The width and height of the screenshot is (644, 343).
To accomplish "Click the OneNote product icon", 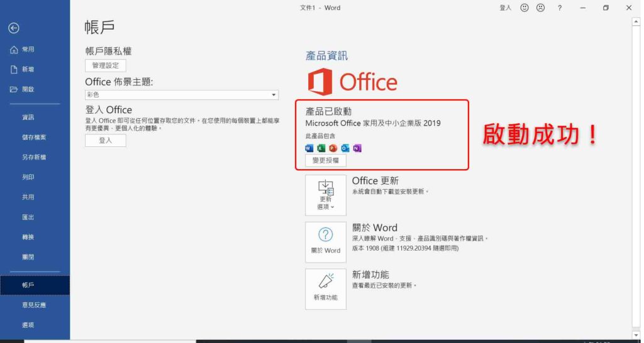I will [357, 148].
